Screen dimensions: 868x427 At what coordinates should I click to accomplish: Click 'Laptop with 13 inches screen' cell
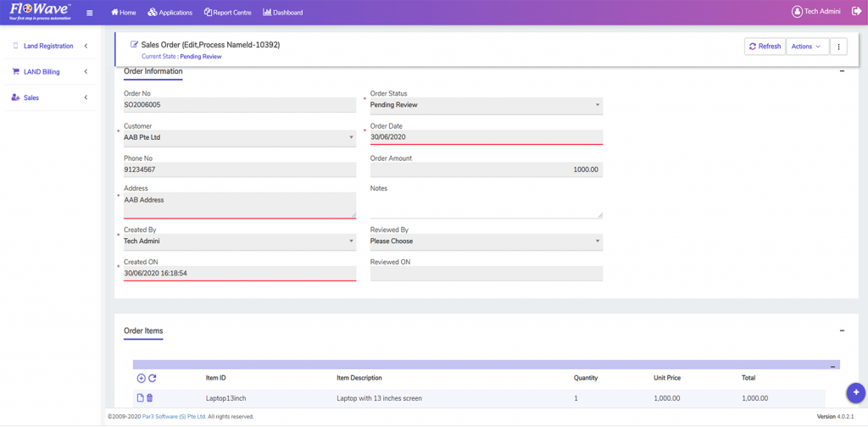(x=377, y=398)
